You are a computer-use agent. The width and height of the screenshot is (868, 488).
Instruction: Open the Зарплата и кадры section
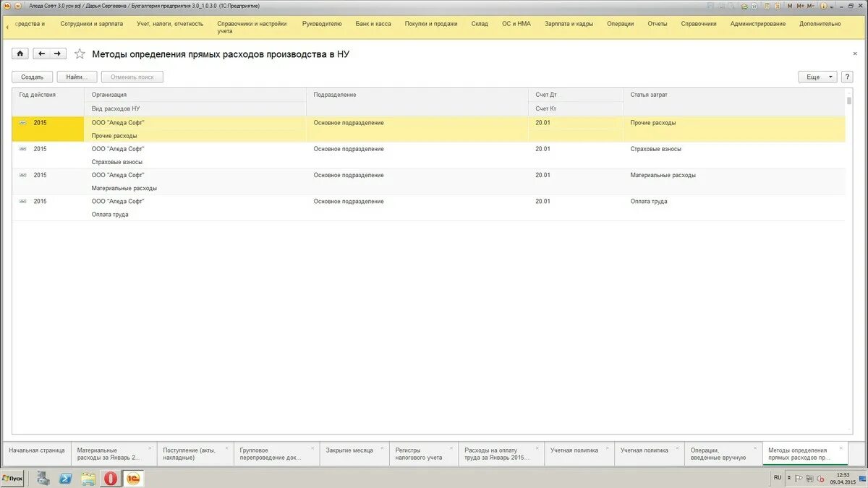click(x=569, y=24)
